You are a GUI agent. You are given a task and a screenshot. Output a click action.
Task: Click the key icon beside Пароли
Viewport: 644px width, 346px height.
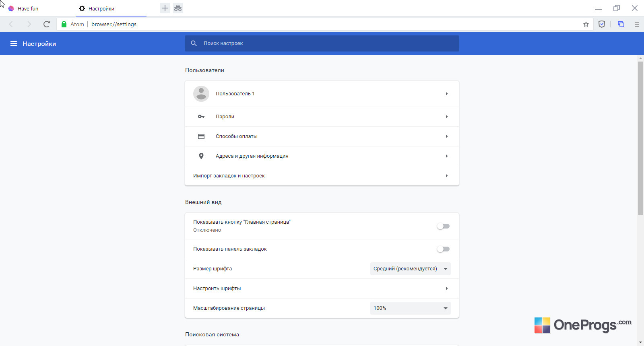tap(201, 117)
